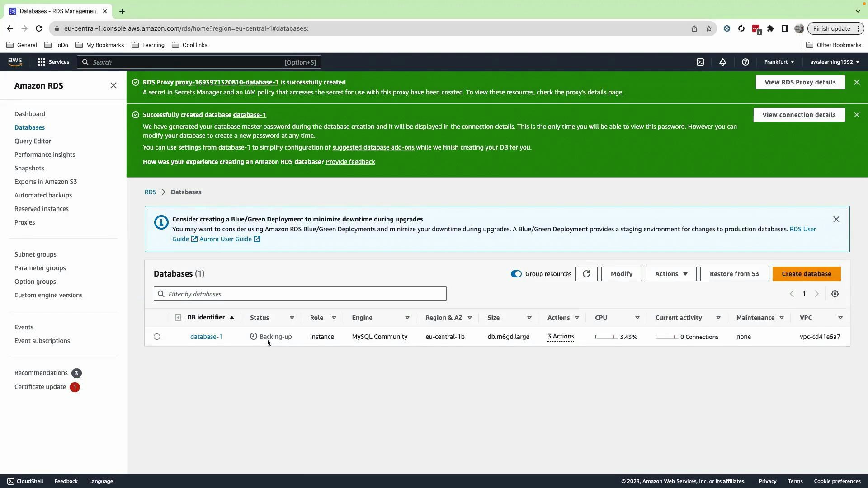Open the Actions dropdown button
The height and width of the screenshot is (488, 868).
point(671,274)
